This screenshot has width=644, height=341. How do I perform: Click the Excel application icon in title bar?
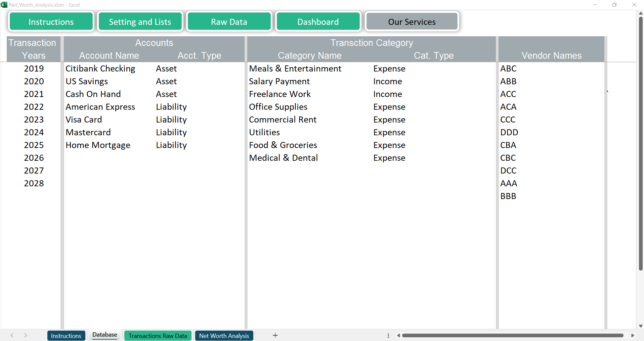pos(4,5)
